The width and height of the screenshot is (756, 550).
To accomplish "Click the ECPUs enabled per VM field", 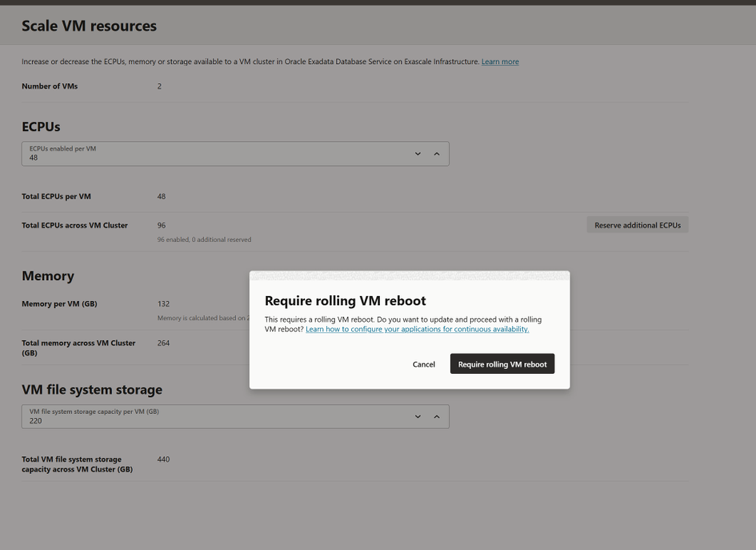I will [213, 154].
